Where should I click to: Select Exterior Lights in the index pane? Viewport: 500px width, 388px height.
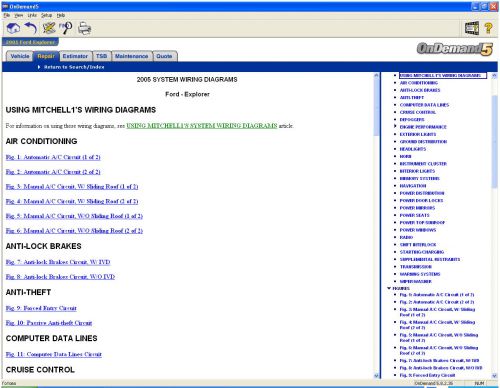pyautogui.click(x=418, y=134)
